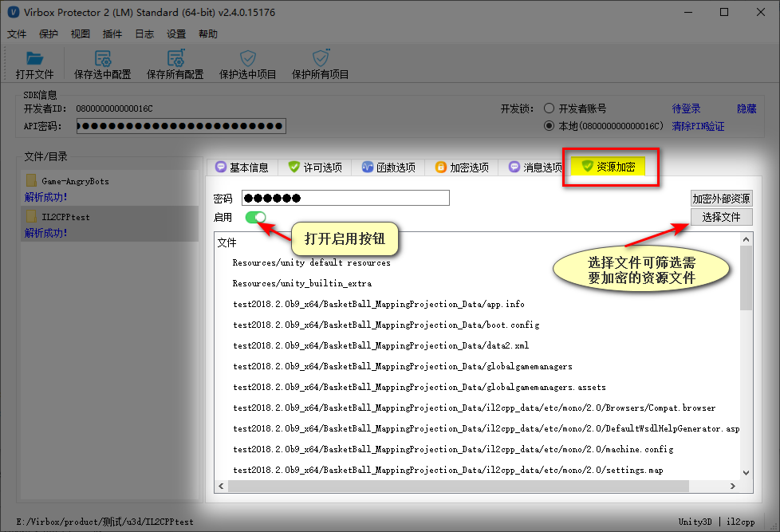Click the API密码 input field

[x=181, y=126]
